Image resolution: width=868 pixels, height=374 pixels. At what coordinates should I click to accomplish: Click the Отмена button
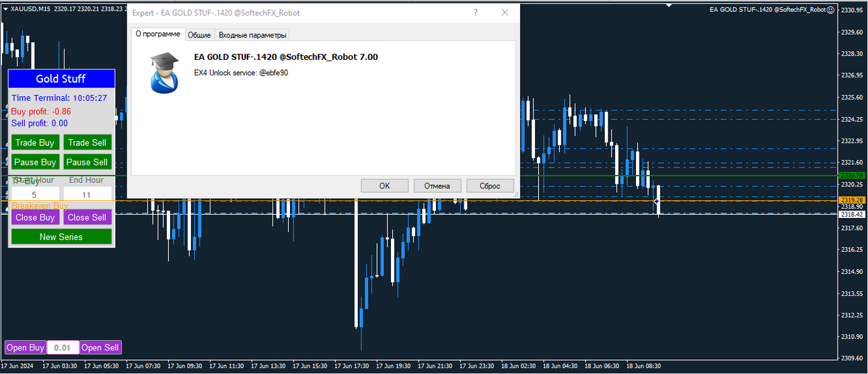437,186
